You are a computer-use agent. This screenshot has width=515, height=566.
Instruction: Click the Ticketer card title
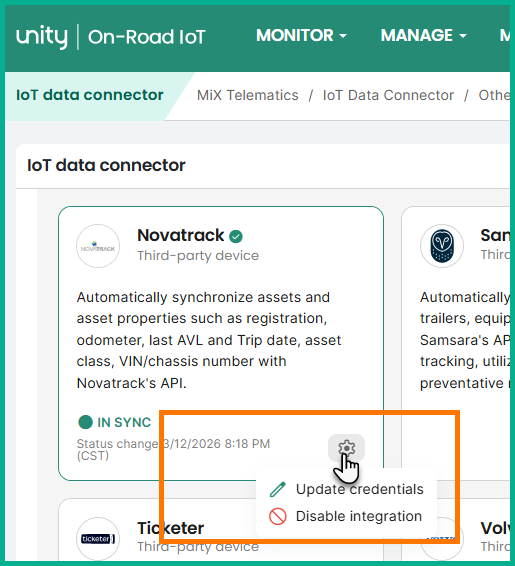[x=170, y=528]
